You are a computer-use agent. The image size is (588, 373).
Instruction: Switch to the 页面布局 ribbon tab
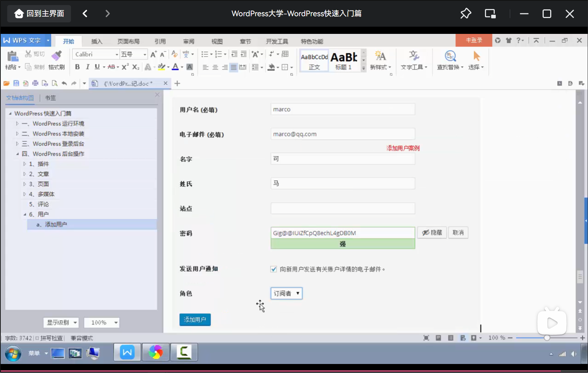tap(128, 41)
